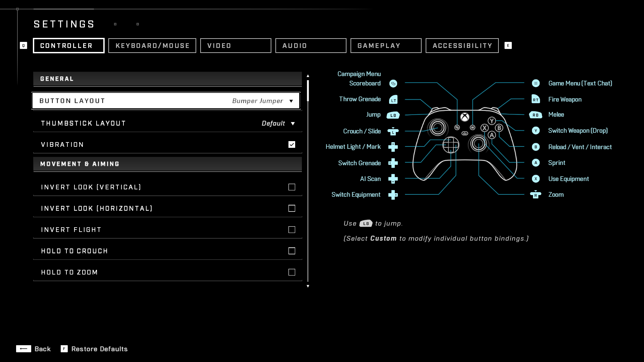
Task: Switch to the Keyboard/Mouse tab
Action: (152, 46)
